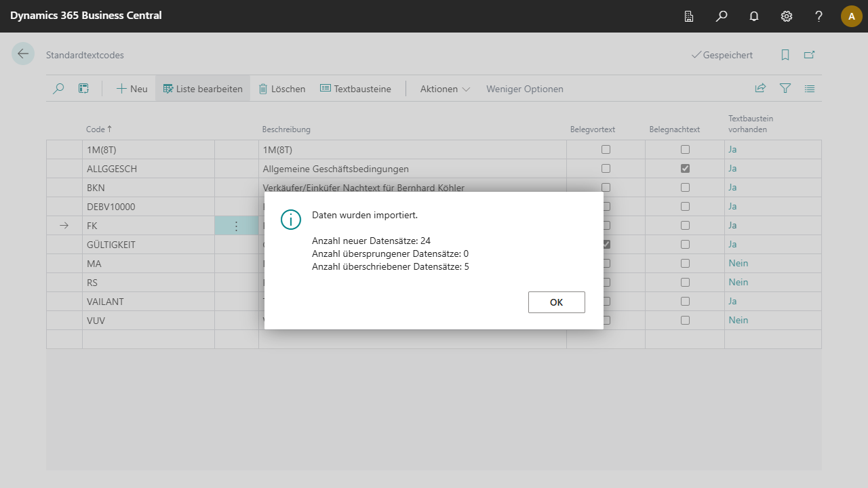This screenshot has height=488, width=868.
Task: Click the bookmark icon
Action: tap(785, 55)
